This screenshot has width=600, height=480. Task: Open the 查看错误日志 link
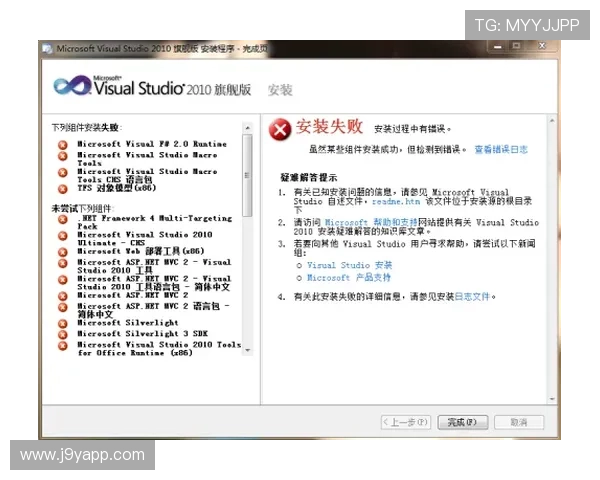coord(500,149)
